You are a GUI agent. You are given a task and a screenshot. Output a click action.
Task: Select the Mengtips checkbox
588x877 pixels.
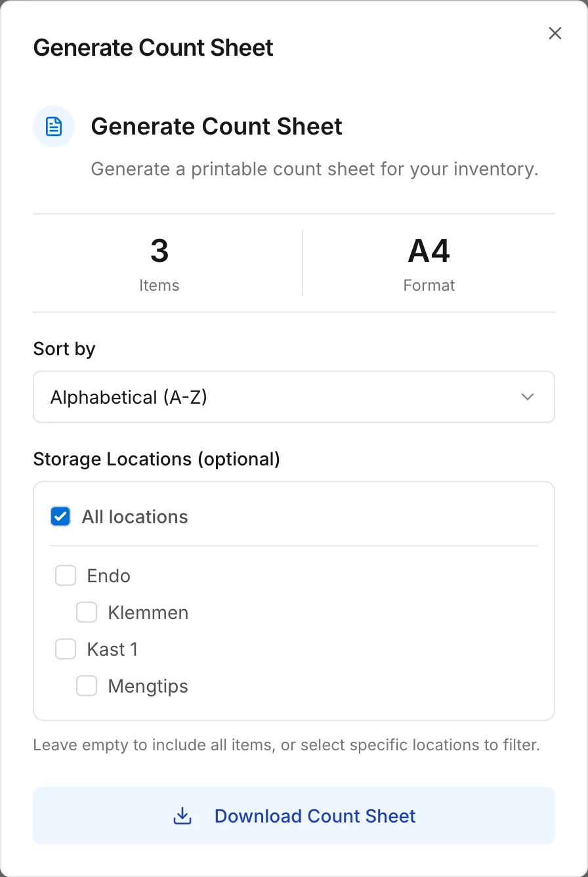click(87, 686)
